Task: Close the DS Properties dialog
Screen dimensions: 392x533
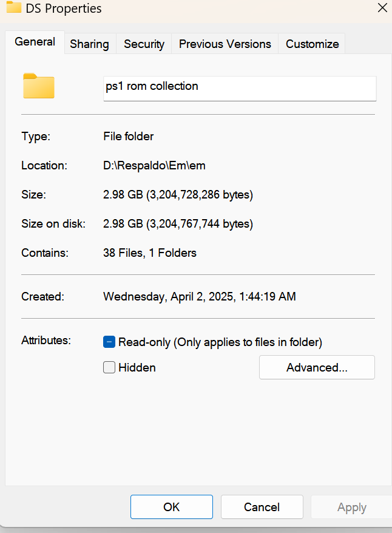Action: click(382, 8)
